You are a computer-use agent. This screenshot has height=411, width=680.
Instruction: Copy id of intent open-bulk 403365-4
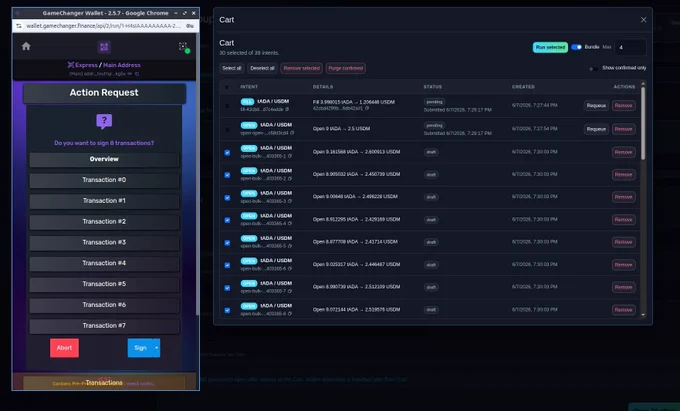click(290, 224)
